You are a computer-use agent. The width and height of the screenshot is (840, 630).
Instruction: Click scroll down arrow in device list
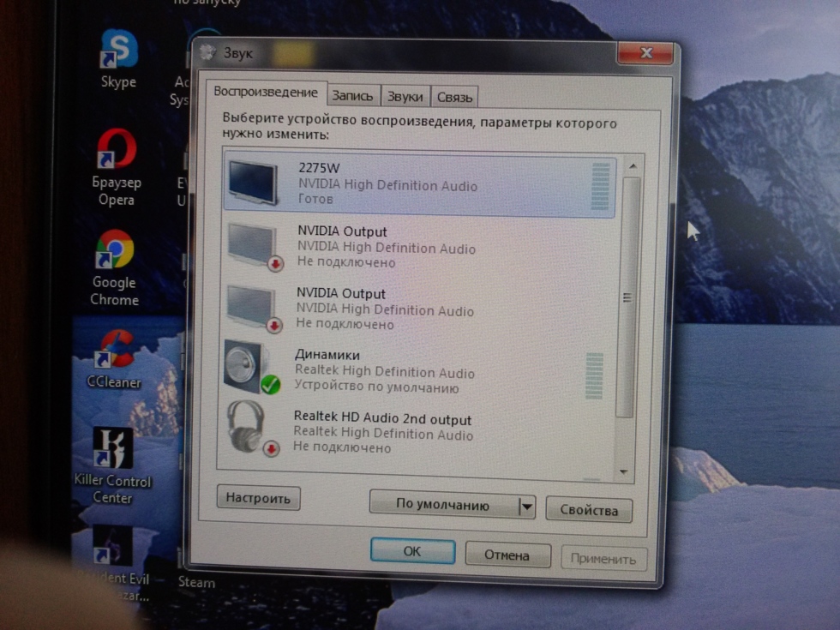[623, 472]
